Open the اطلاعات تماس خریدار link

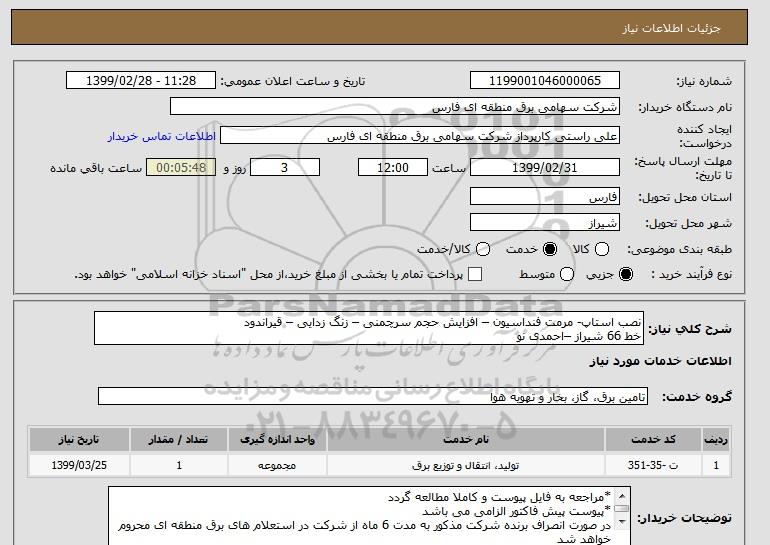(162, 136)
